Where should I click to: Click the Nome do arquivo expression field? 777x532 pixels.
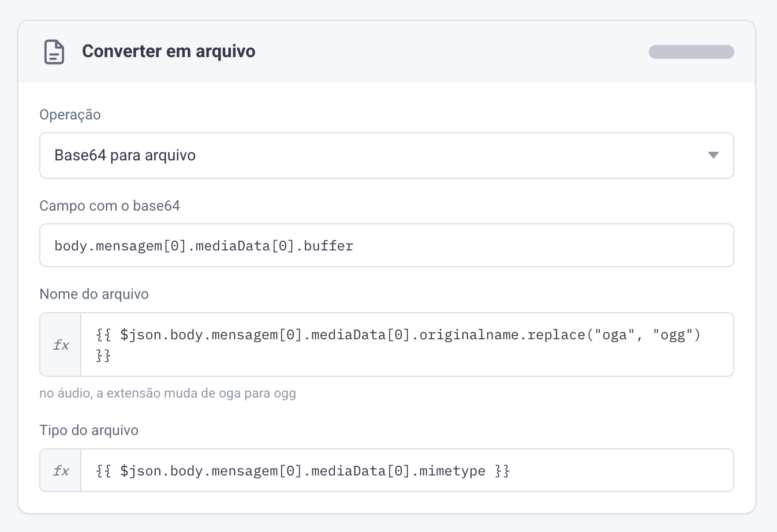click(x=407, y=344)
